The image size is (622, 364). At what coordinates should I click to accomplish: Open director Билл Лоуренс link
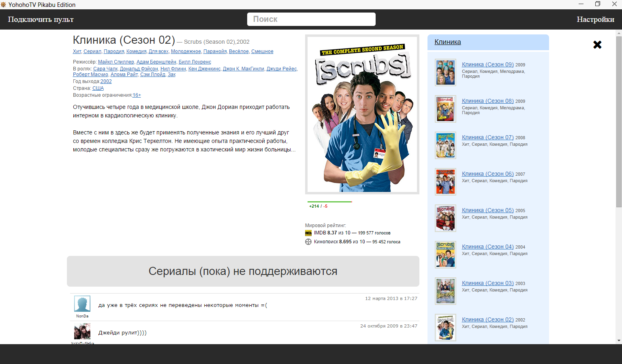coord(195,62)
